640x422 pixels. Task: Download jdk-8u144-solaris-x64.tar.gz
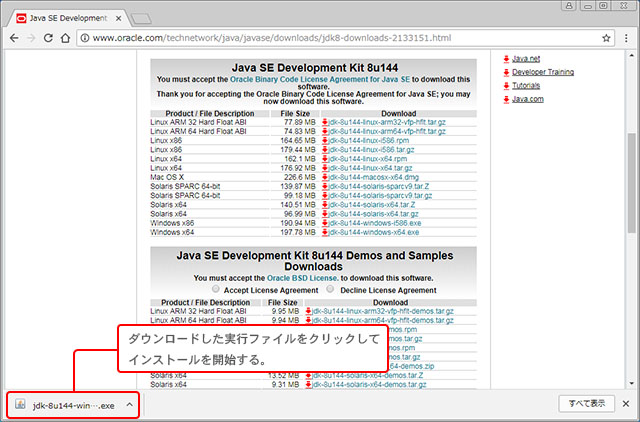coord(373,214)
